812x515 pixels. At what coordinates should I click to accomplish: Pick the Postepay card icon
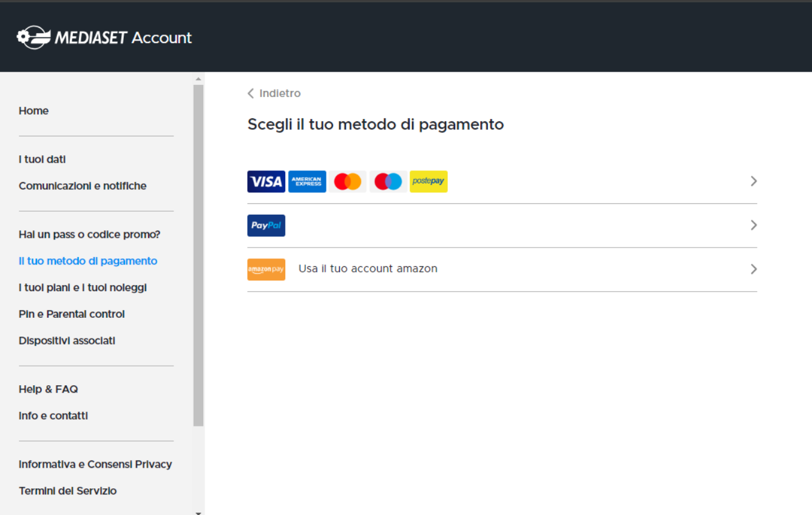pyautogui.click(x=428, y=181)
